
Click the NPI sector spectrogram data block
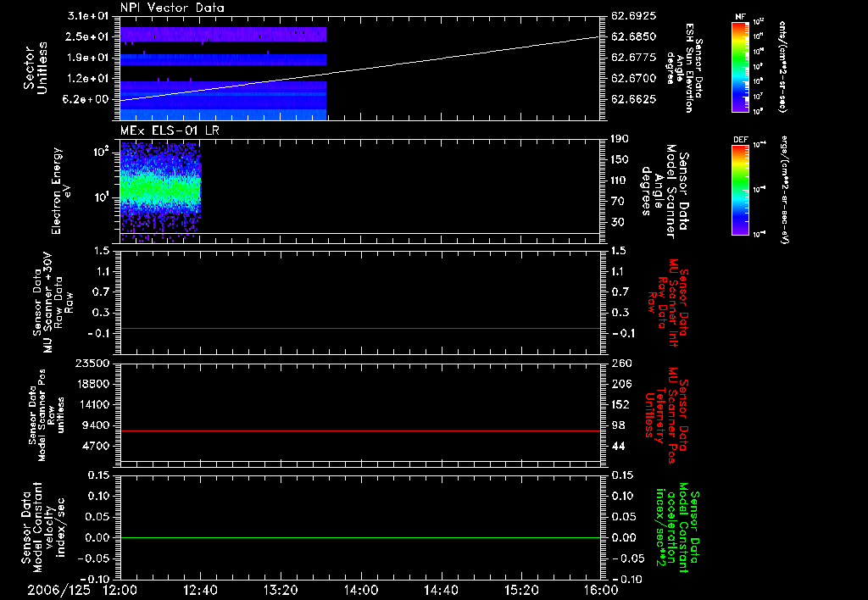pos(223,74)
